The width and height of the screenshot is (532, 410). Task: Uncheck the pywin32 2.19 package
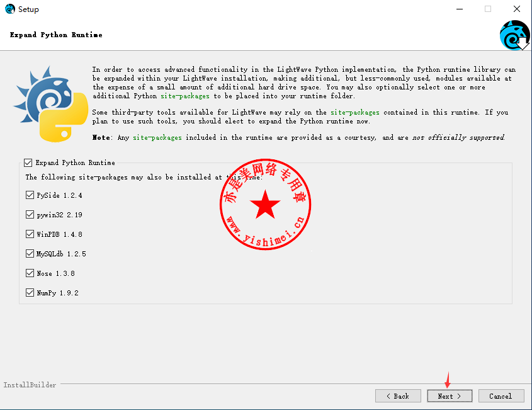click(x=30, y=215)
